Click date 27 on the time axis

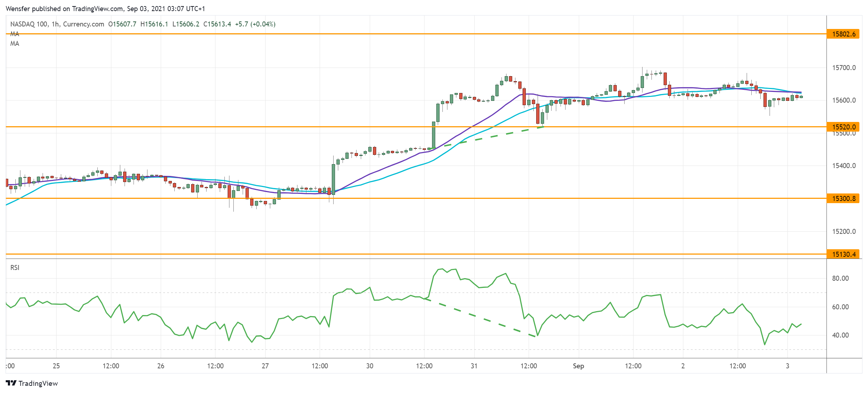265,366
